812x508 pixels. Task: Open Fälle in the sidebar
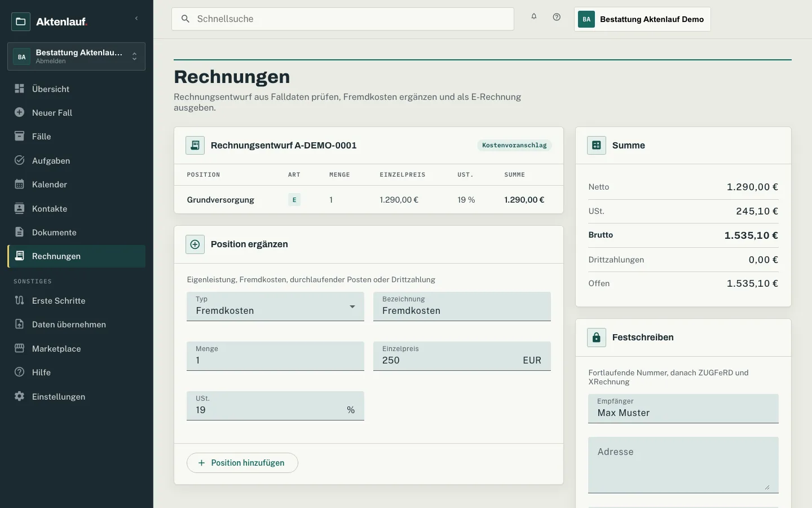tap(76, 136)
